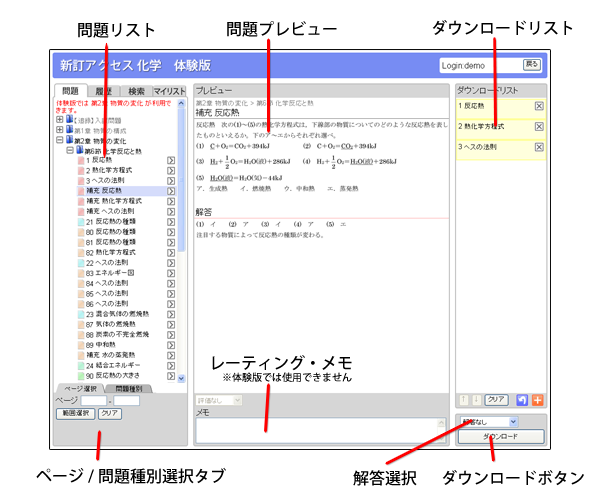
Task: Click the arrow icon beside 3 ヘスの法則 in problem list
Action: pos(171,181)
